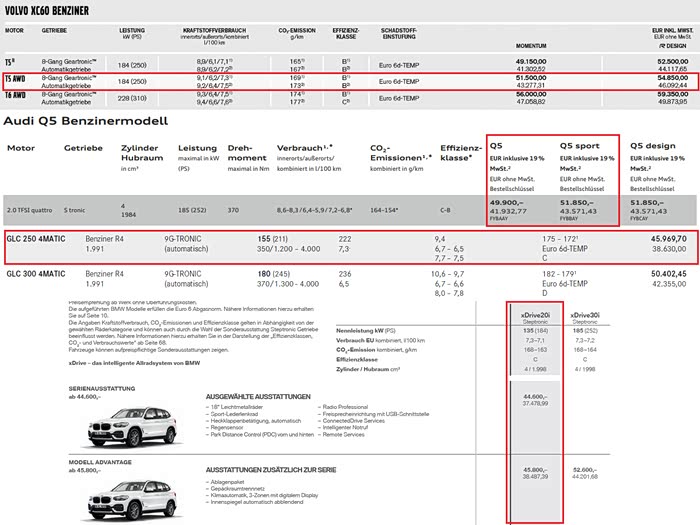
Task: Click the MODELL ADVANTAGE section label
Action: click(x=100, y=462)
